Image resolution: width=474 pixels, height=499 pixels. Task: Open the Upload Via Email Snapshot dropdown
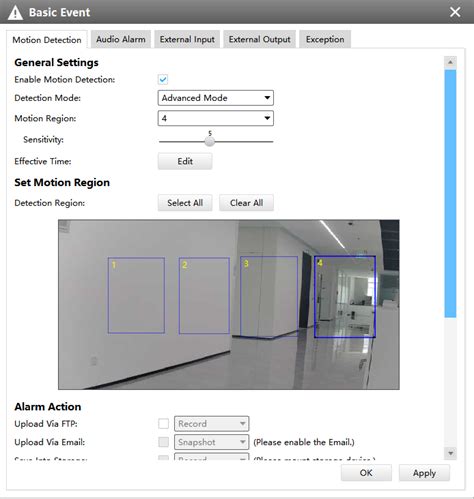[x=211, y=442]
